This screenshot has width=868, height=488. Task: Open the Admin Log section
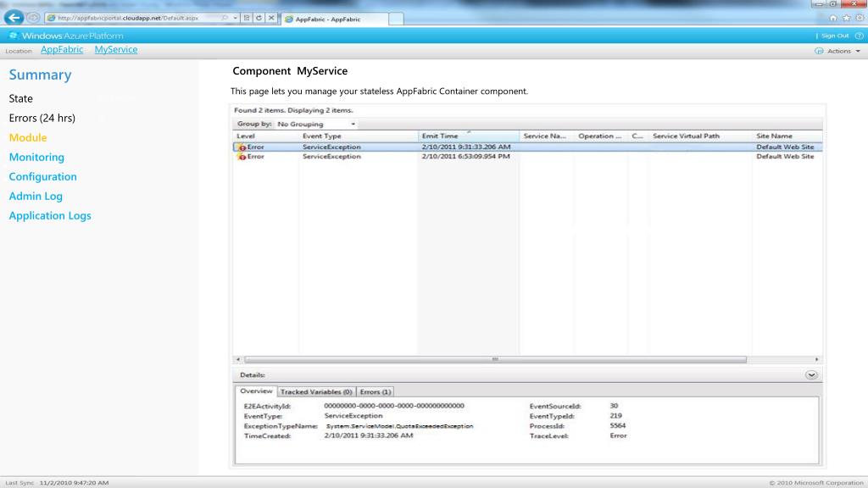[x=36, y=196]
